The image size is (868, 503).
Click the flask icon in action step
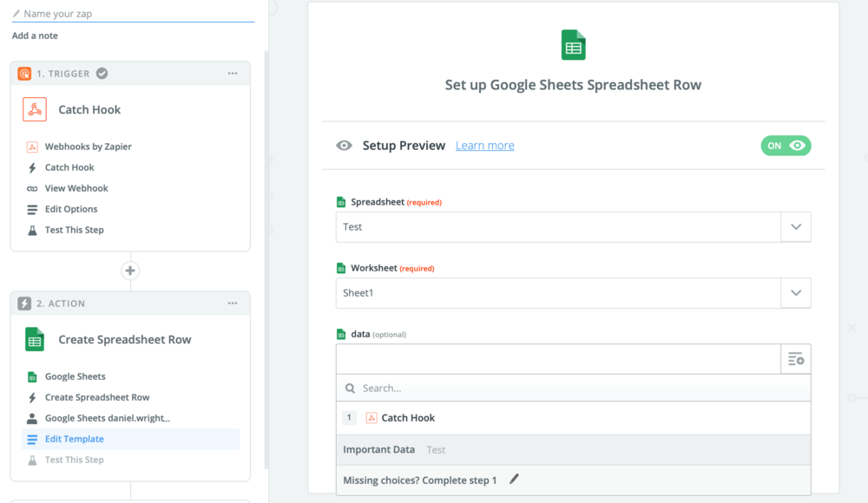click(x=32, y=460)
